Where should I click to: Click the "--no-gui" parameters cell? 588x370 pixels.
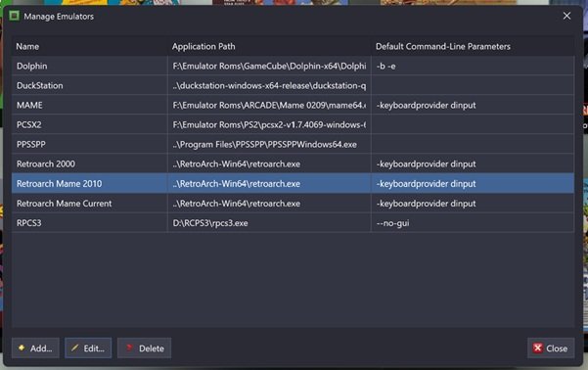[473, 223]
